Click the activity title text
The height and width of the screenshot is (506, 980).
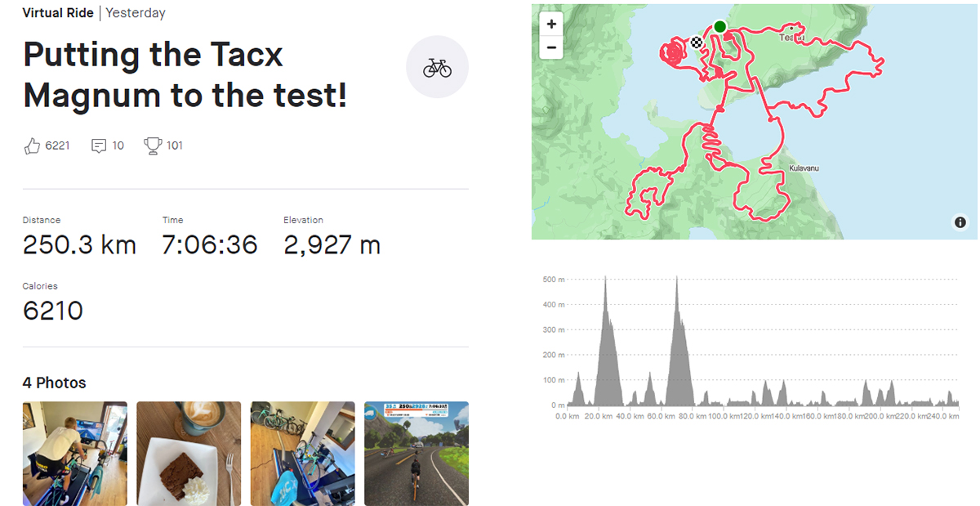pyautogui.click(x=185, y=75)
